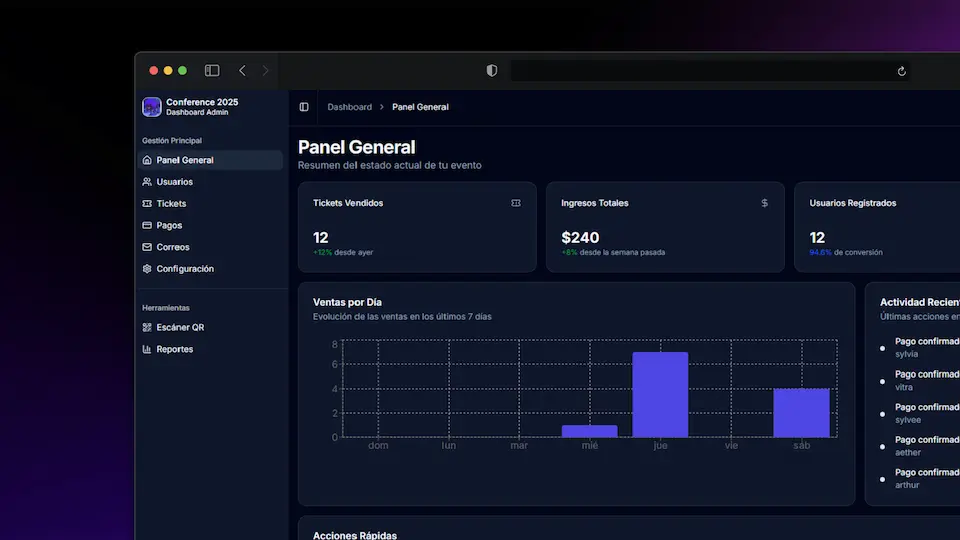Toggle the browser sidebar icon
The height and width of the screenshot is (540, 960).
coord(212,70)
